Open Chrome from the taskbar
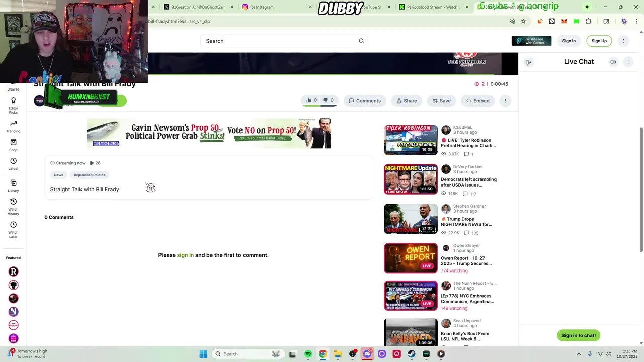Viewport: 644px width, 362px height. pyautogui.click(x=323, y=354)
